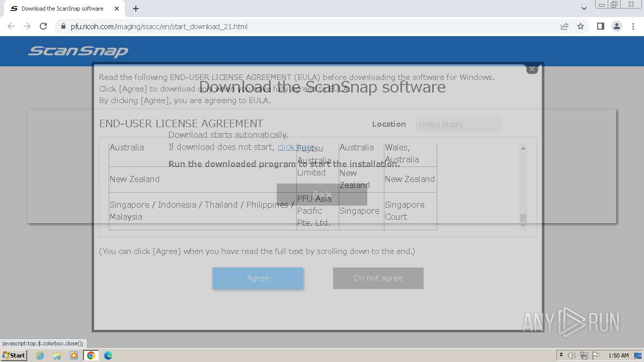Open the Location dropdown showing United States

click(458, 125)
